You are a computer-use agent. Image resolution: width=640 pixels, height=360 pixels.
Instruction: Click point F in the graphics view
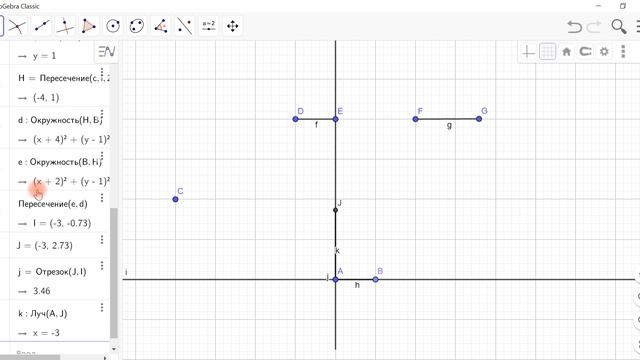[416, 119]
